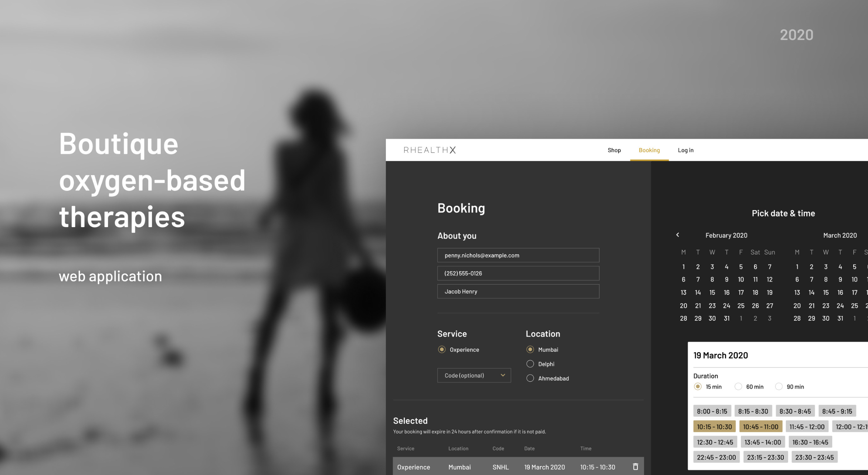Click the RHEALTHX logo
Viewport: 868px width, 475px height.
[x=430, y=150]
